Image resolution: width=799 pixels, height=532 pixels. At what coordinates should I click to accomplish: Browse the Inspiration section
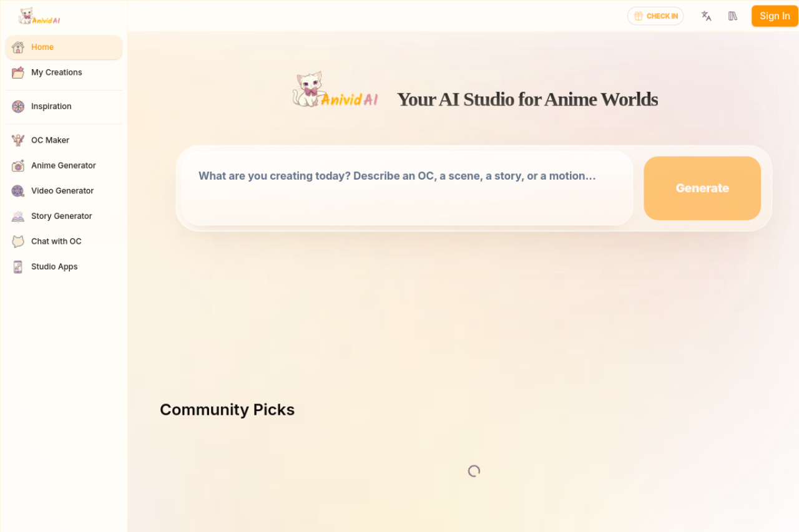[x=64, y=107]
